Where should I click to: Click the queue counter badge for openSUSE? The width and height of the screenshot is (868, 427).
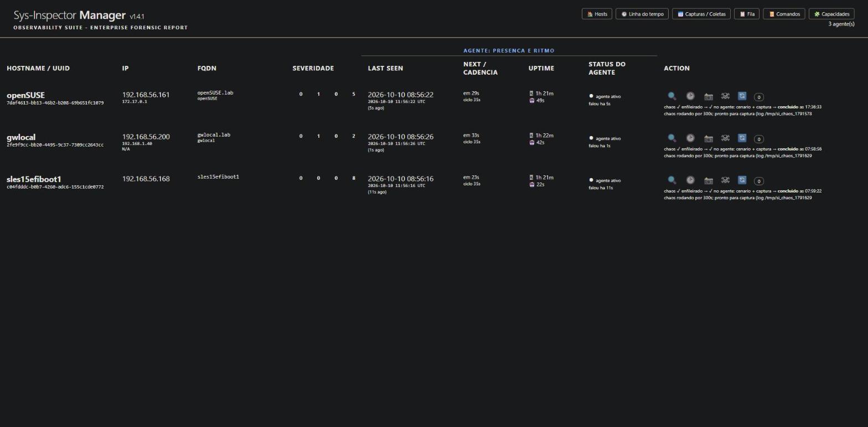tap(759, 97)
